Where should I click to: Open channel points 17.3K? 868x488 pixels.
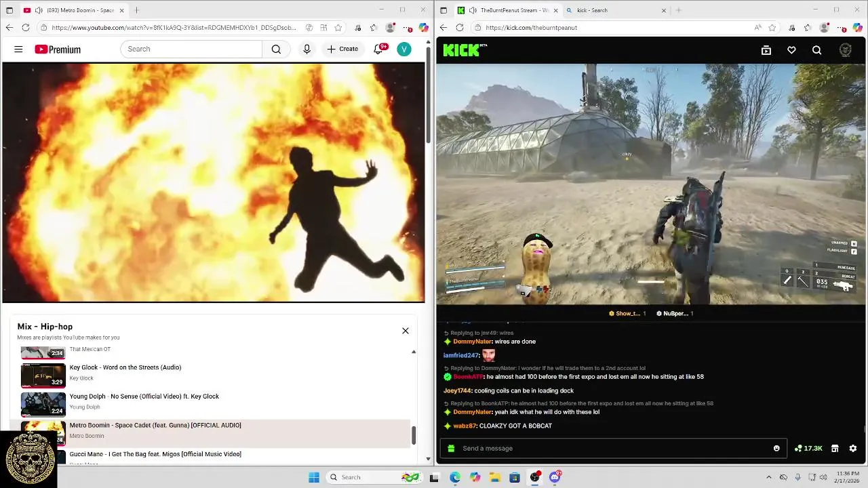808,448
